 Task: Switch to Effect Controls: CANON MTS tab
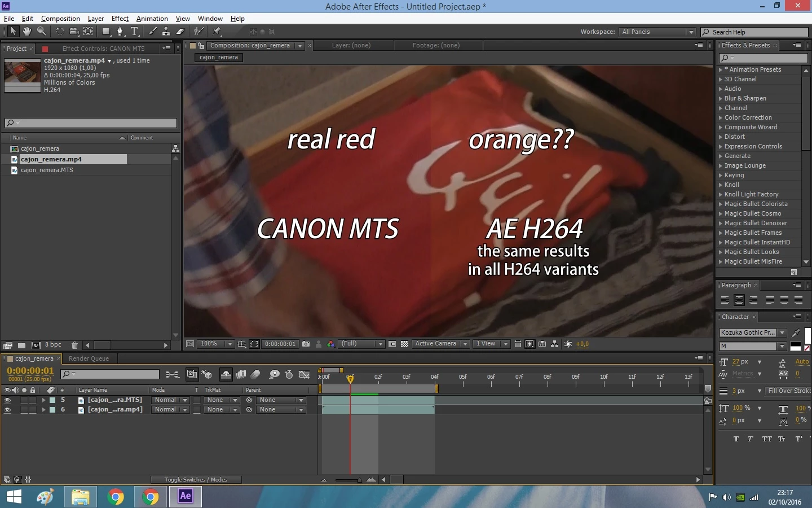(x=103, y=49)
